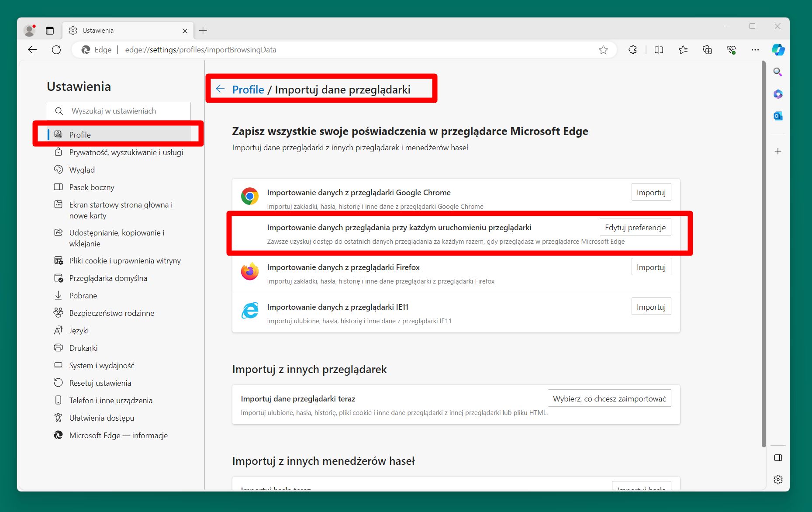
Task: Open Pliki cookie i uprawnienia witryny
Action: tap(125, 261)
